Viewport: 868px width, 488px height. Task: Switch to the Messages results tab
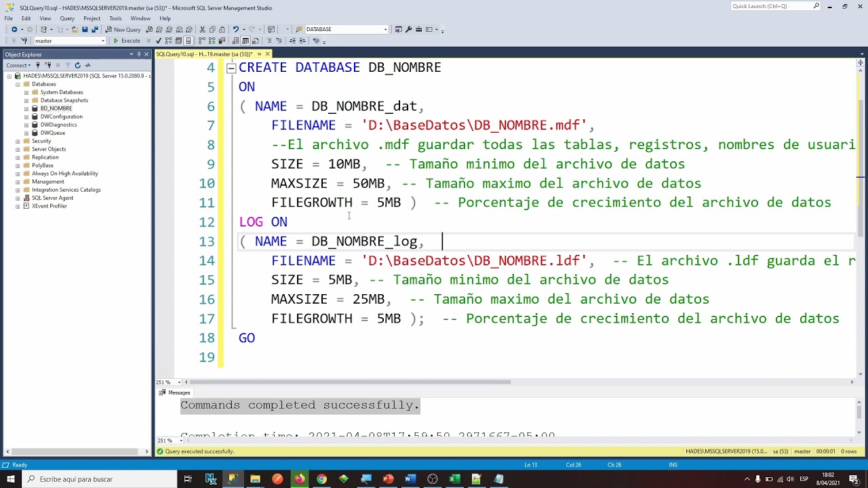coord(175,393)
